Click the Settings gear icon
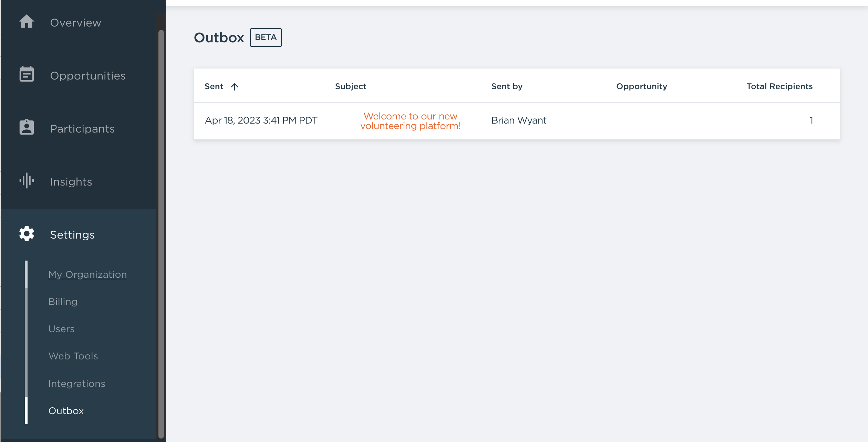Screen dimensions: 868x442 (27, 234)
